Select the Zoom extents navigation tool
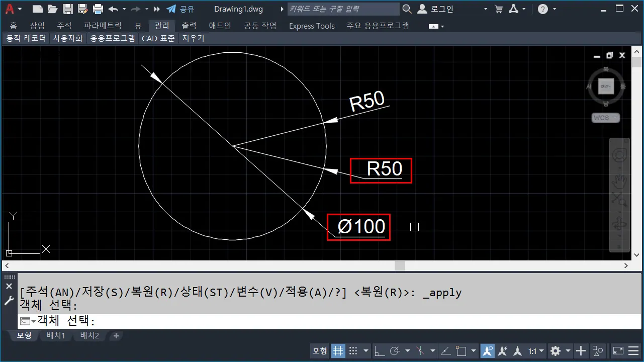Image resolution: width=644 pixels, height=362 pixels. (619, 199)
